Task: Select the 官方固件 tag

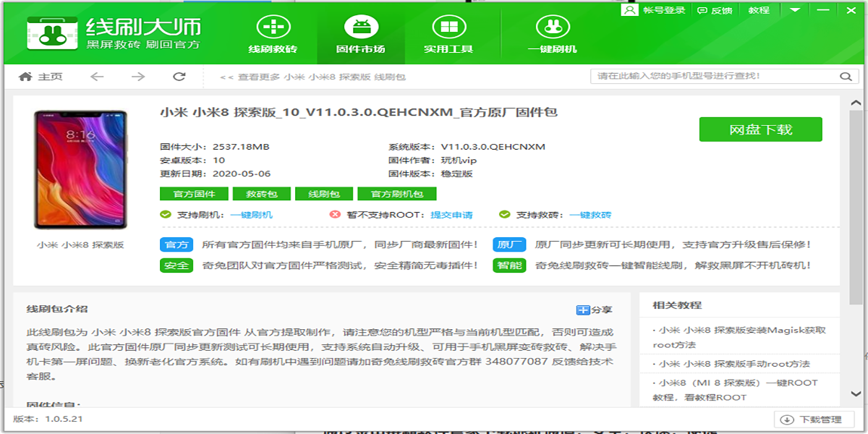Action: (194, 194)
